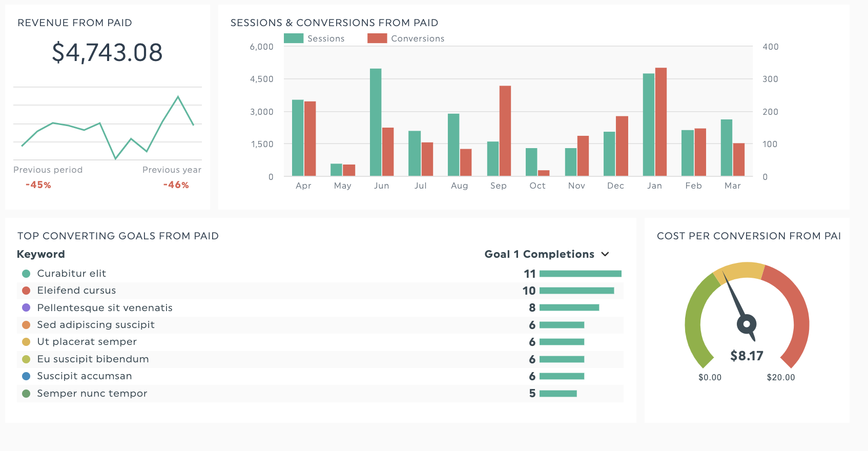Click the purple dot beside Pellentesque sit venenatis
868x451 pixels.
(26, 307)
